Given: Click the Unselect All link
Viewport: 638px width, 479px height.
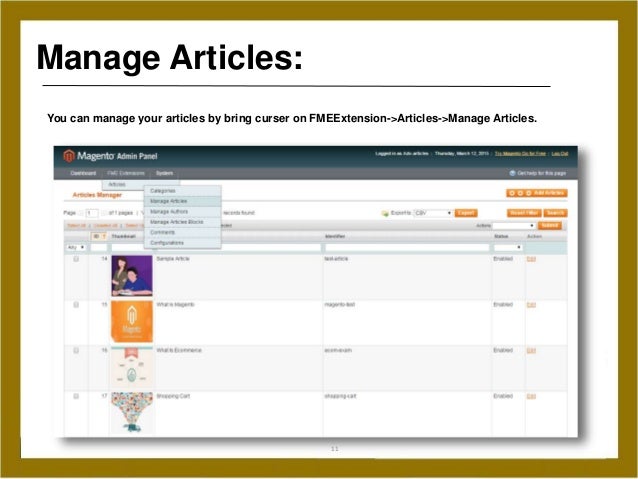Looking at the screenshot, I should tap(105, 225).
